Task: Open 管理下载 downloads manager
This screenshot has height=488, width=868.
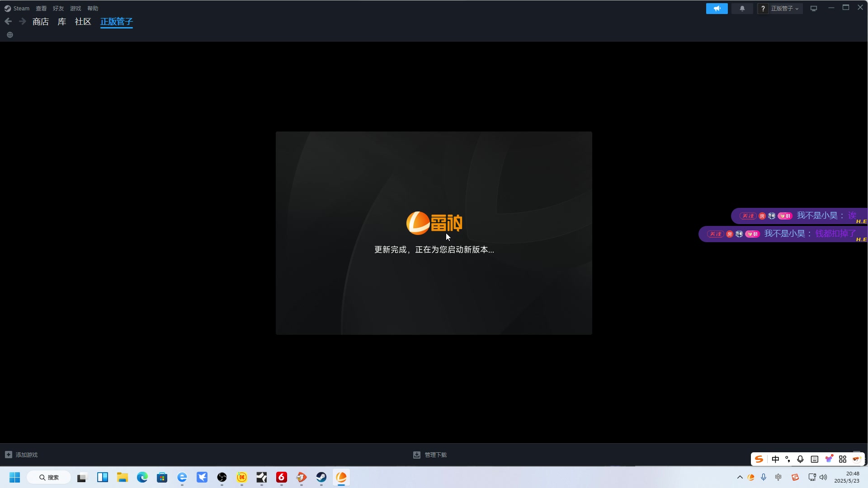Action: [x=430, y=455]
